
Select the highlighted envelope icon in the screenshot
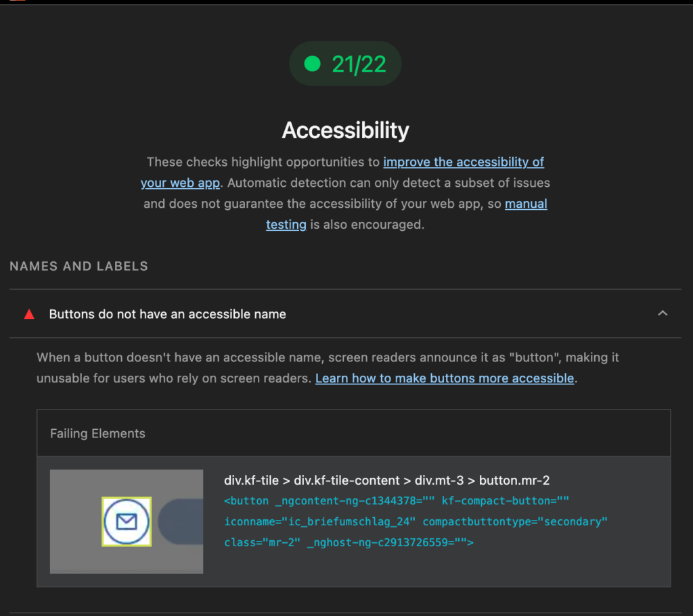point(126,521)
